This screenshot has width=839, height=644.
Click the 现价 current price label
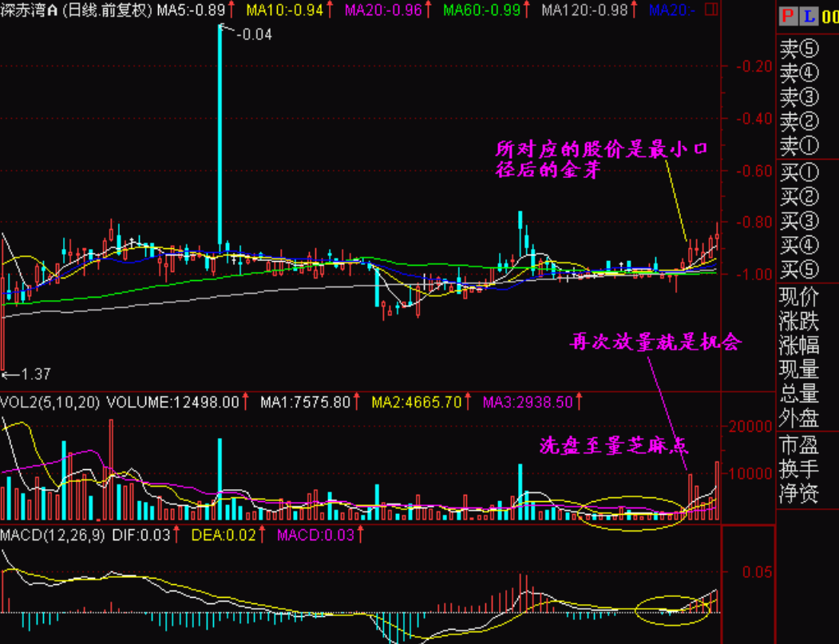pos(799,298)
